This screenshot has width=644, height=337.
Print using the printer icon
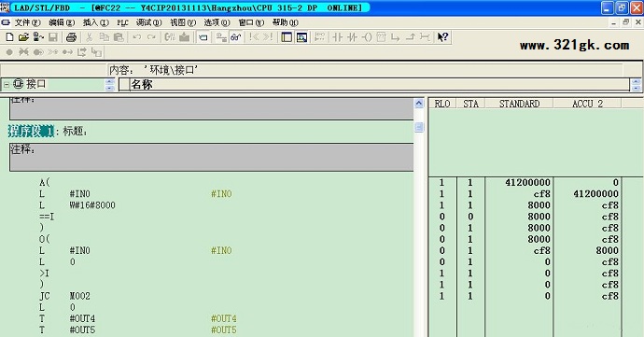coord(71,37)
